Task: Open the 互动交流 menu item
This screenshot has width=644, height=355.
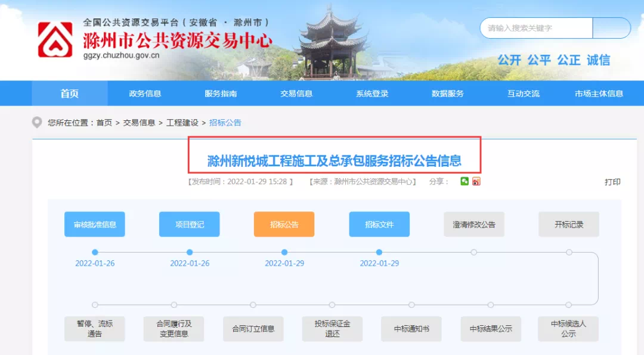Action: (x=524, y=93)
